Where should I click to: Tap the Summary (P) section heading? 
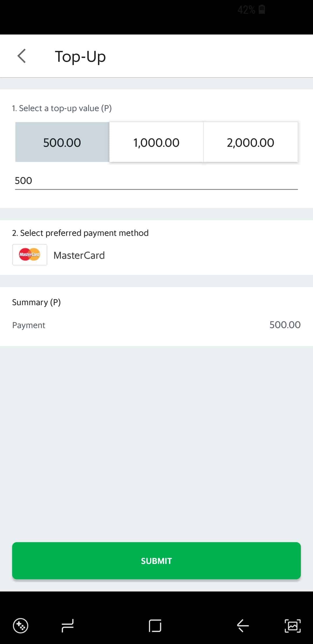(36, 302)
